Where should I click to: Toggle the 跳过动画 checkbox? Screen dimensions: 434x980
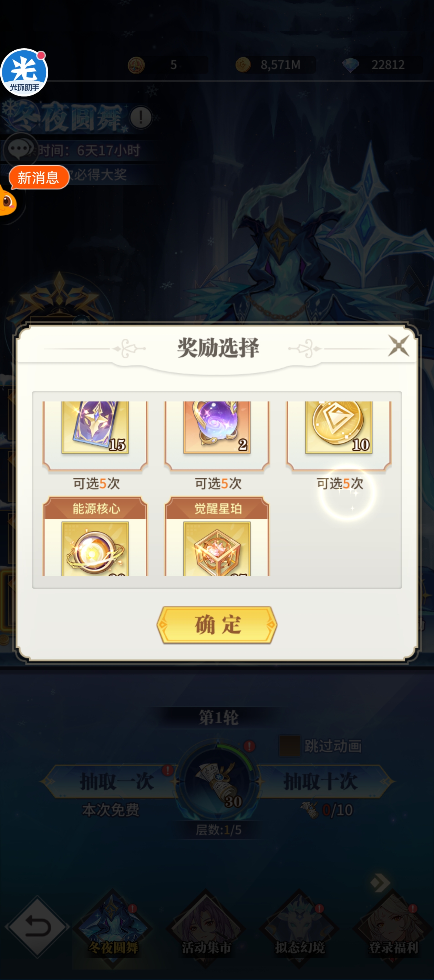(x=289, y=746)
